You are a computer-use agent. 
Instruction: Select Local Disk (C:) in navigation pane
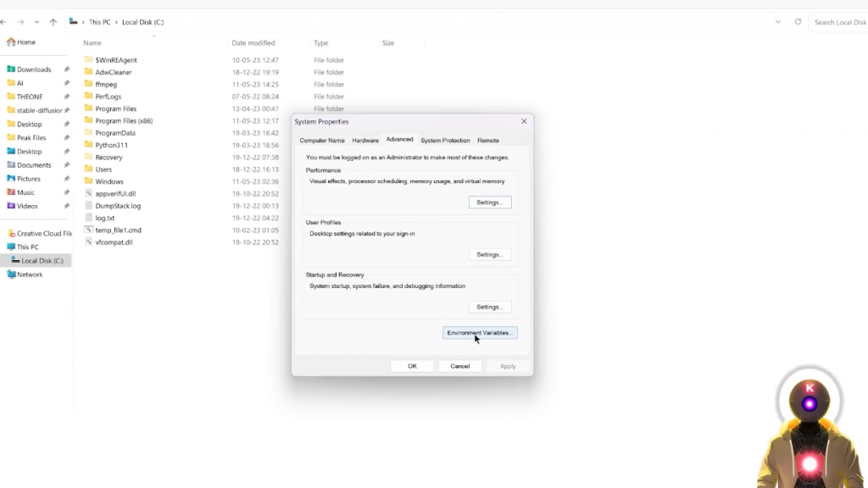pyautogui.click(x=36, y=261)
